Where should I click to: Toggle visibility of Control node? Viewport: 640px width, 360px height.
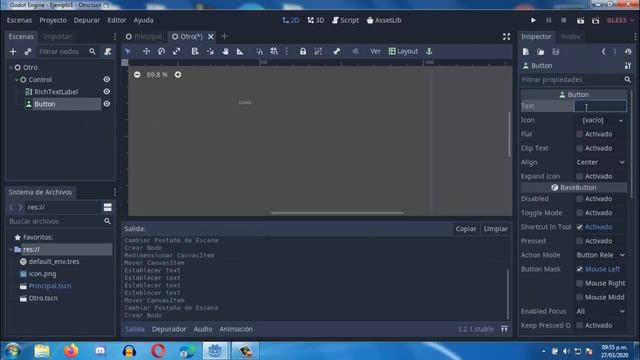pos(107,80)
